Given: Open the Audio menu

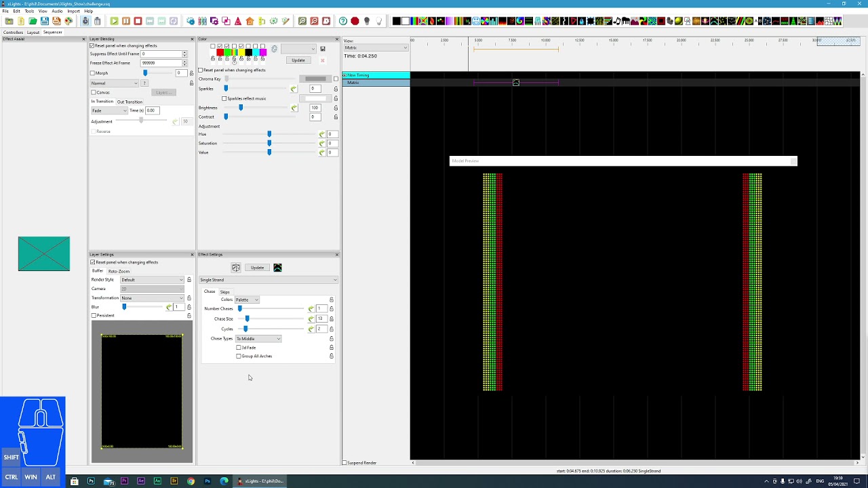Looking at the screenshot, I should click(x=57, y=11).
